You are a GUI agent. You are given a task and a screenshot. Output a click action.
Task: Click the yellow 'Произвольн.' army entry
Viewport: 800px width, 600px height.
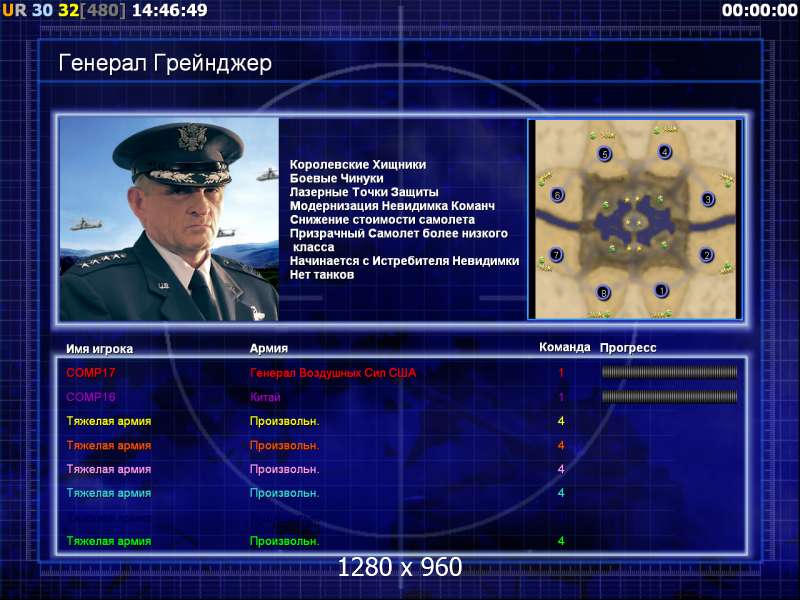coord(284,421)
